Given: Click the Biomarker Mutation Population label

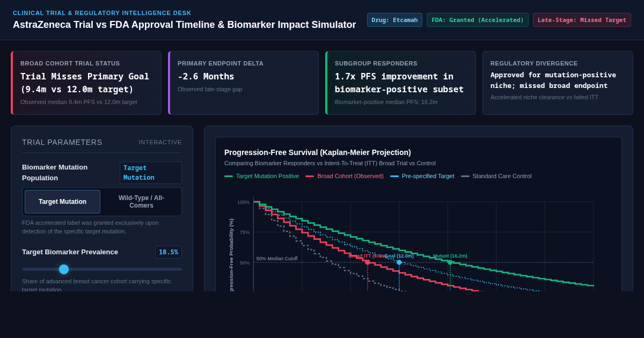Looking at the screenshot, I should coord(55,173).
